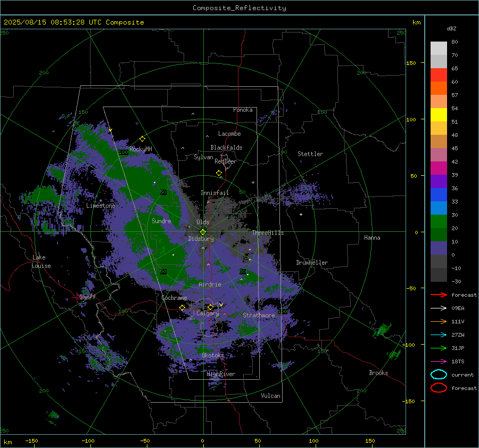This screenshot has width=479, height=448.
Task: Click the Olds label
Action: [203, 222]
